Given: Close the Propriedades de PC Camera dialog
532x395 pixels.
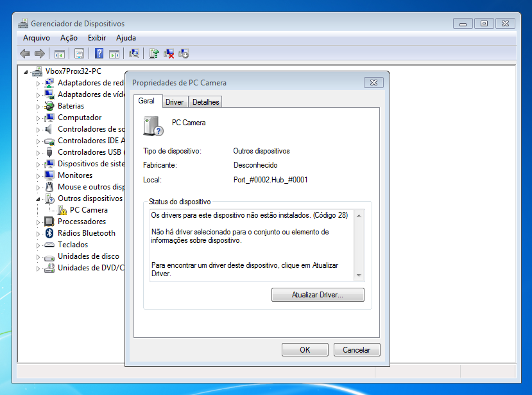Looking at the screenshot, I should point(373,82).
